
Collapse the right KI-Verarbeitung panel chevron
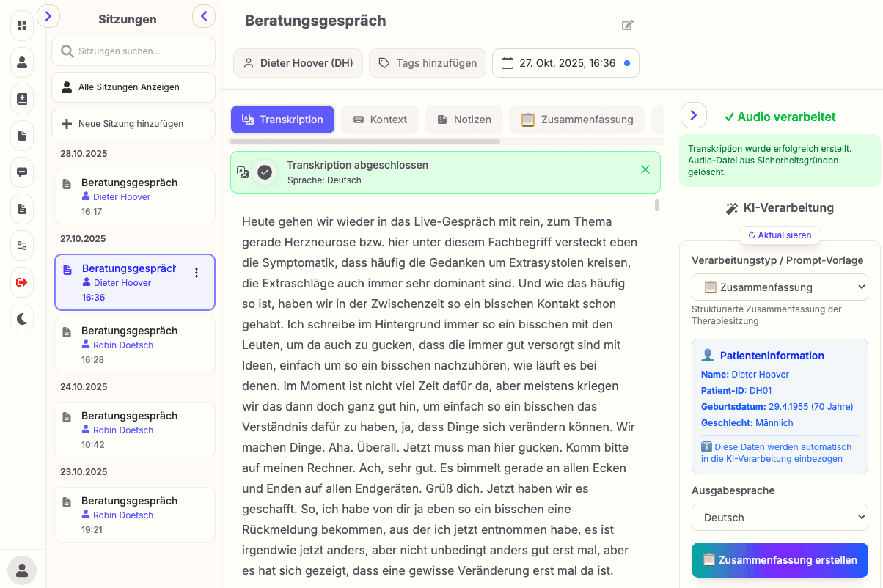[694, 115]
